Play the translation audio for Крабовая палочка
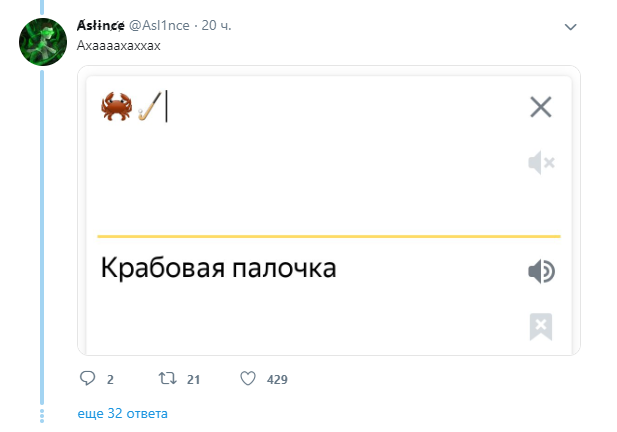Image resolution: width=617 pixels, height=432 pixels. click(x=541, y=271)
